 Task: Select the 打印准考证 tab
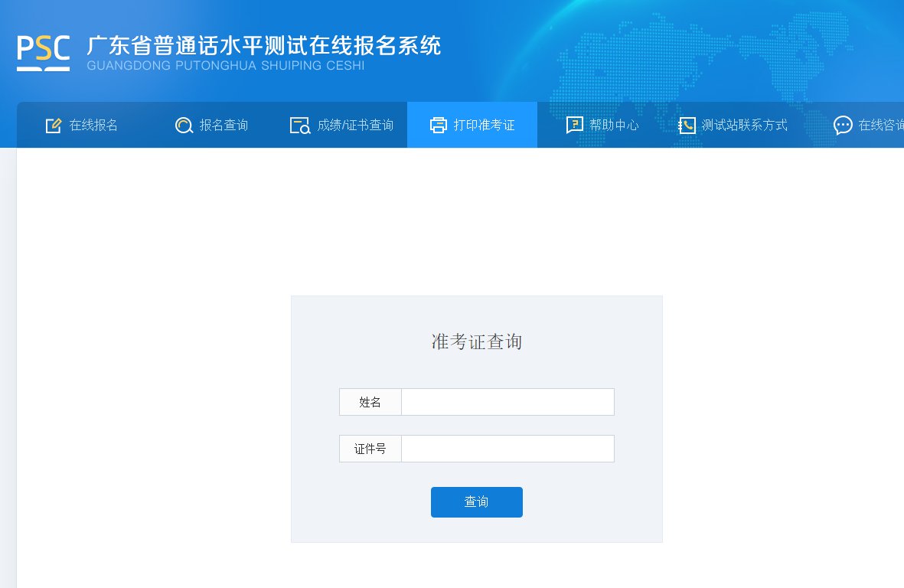472,125
